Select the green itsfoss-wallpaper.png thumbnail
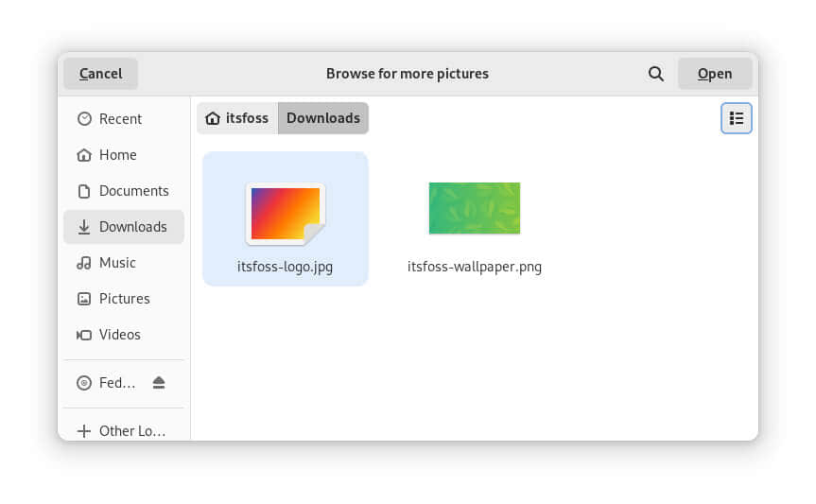Image resolution: width=816 pixels, height=504 pixels. pos(474,208)
